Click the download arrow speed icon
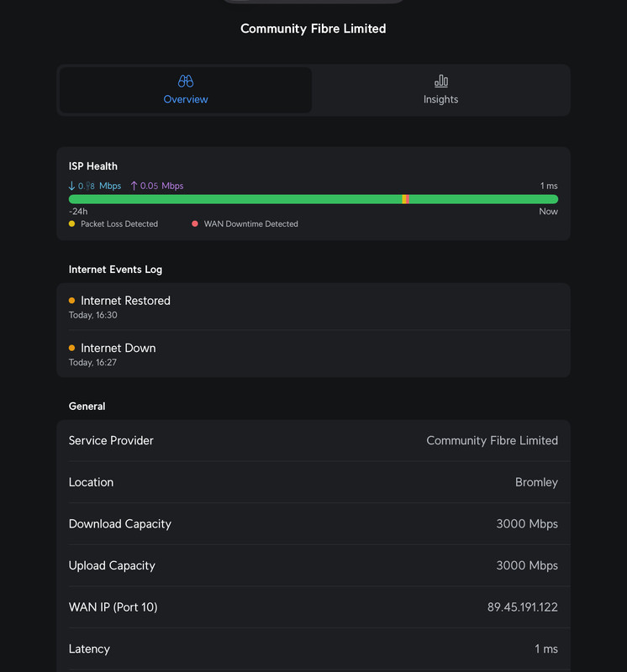The width and height of the screenshot is (627, 672). tap(71, 186)
